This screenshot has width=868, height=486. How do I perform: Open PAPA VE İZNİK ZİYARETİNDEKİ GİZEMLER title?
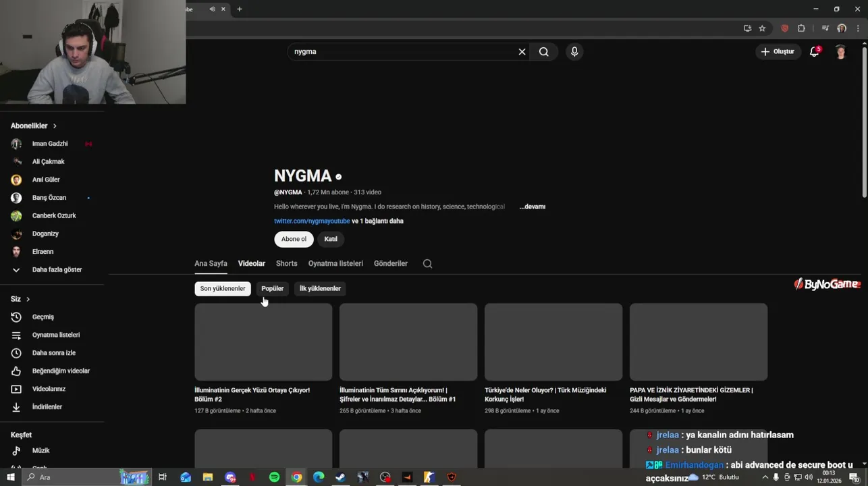[691, 395]
